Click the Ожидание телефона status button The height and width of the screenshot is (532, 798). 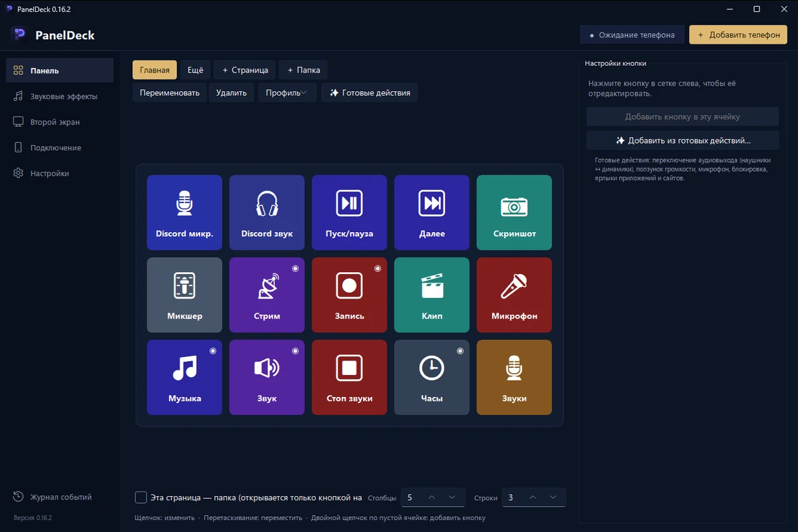632,35
